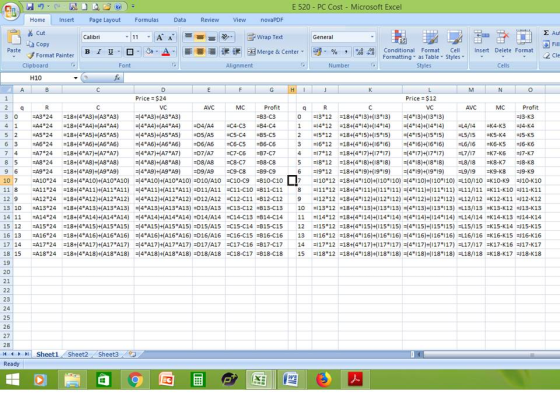Image resolution: width=560 pixels, height=420 pixels.
Task: Select cell G10 with =B10-C10
Action: click(271, 181)
